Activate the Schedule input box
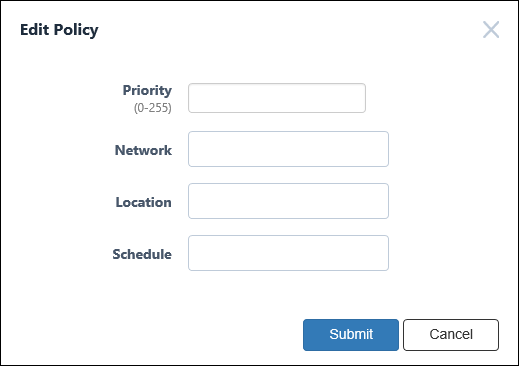519x366 pixels. (x=288, y=253)
